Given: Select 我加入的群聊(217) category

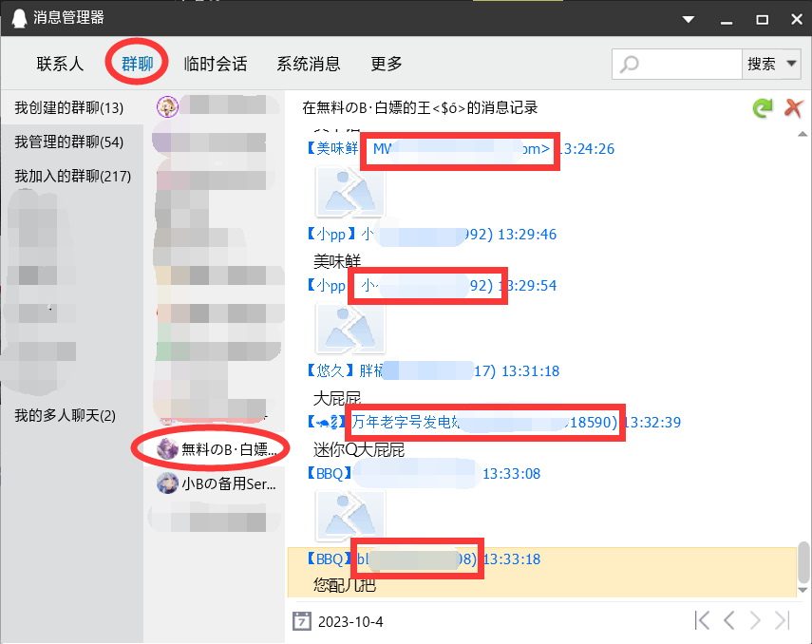Looking at the screenshot, I should (x=72, y=176).
